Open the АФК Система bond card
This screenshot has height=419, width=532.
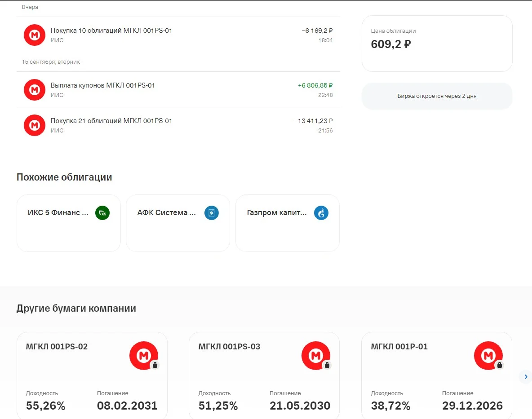178,223
